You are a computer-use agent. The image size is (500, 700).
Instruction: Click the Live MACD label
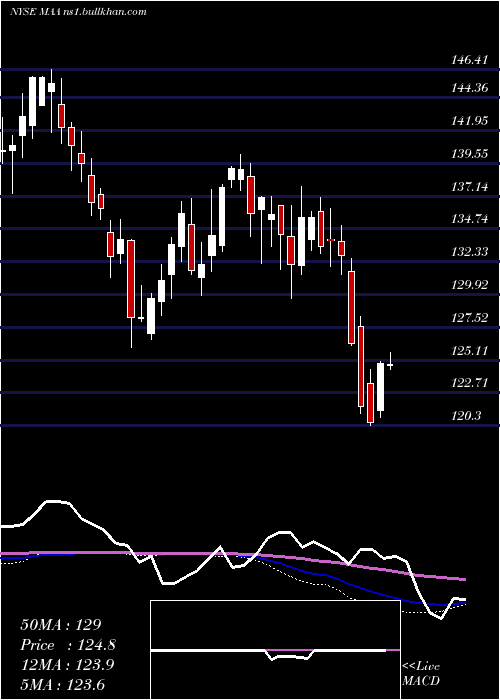click(x=421, y=673)
